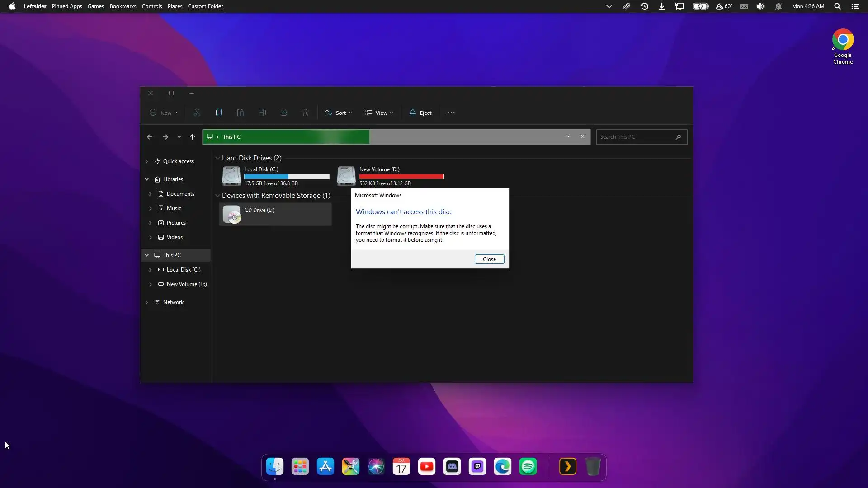Open Discord from the dock
The width and height of the screenshot is (868, 488).
tap(452, 466)
